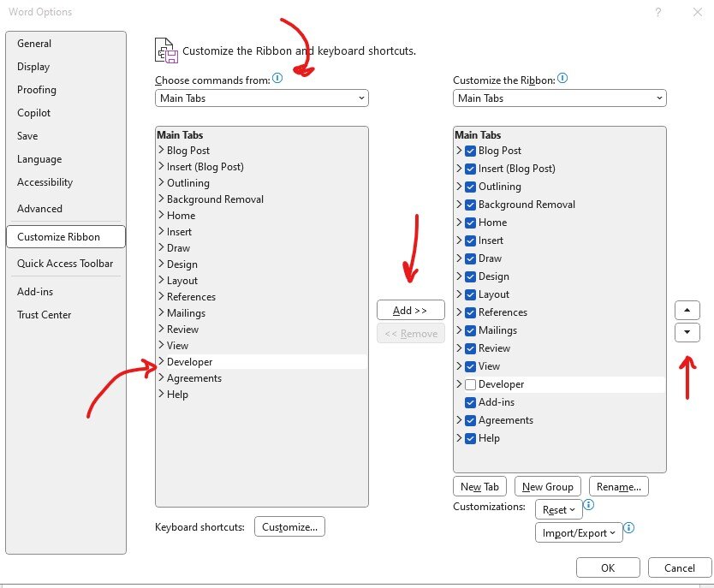Select Insert in the right ribbon list

pyautogui.click(x=491, y=241)
